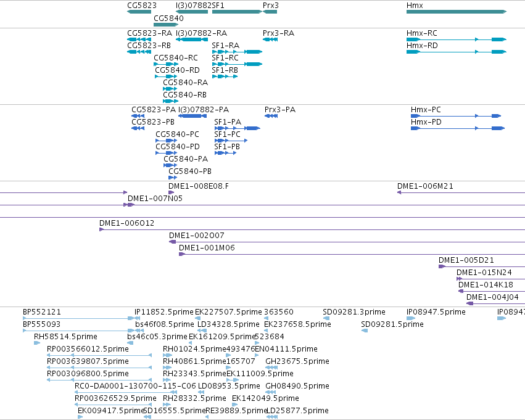
Task: Select EST EK142049.5prime
Action: coord(234,405)
